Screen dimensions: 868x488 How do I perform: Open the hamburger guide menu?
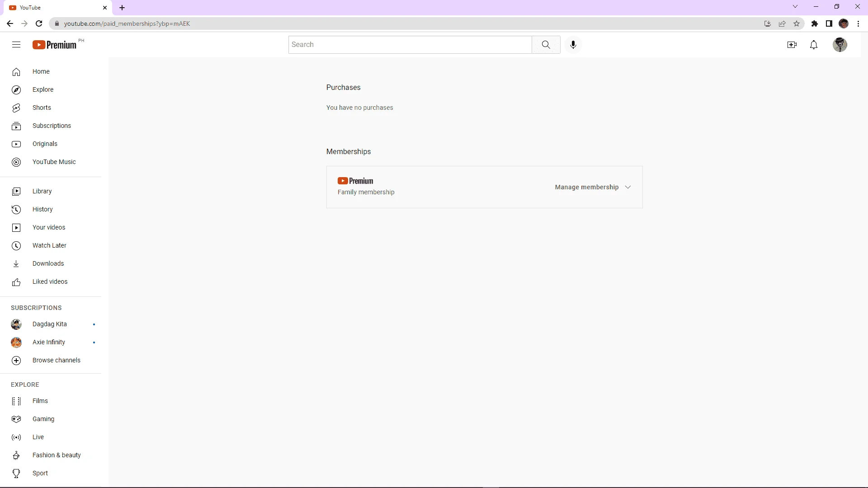tap(16, 45)
